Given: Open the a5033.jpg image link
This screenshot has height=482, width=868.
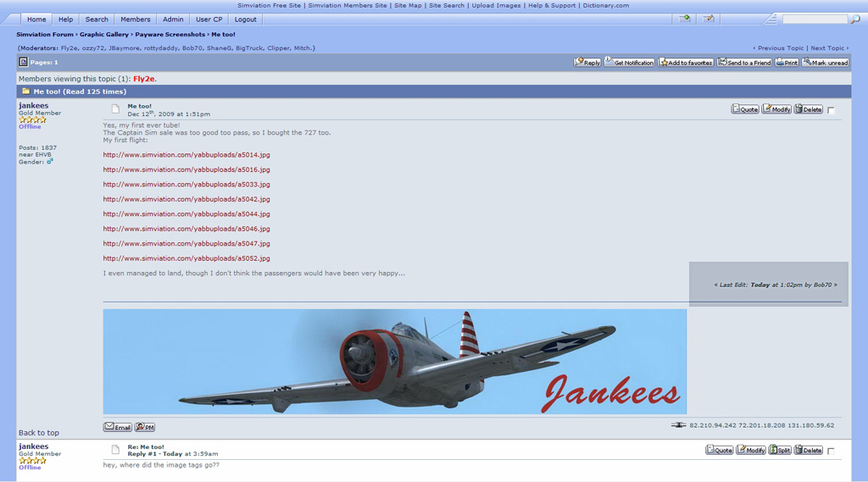Looking at the screenshot, I should (x=186, y=185).
